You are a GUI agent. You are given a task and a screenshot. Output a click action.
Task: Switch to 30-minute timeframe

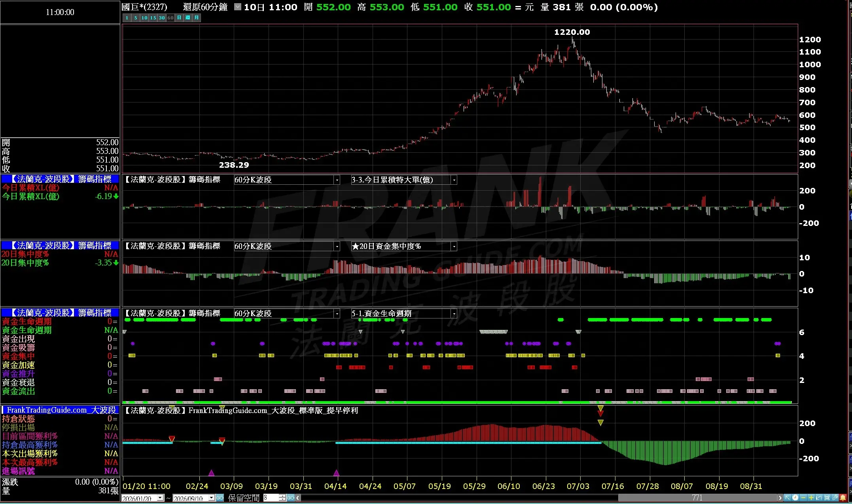point(162,18)
